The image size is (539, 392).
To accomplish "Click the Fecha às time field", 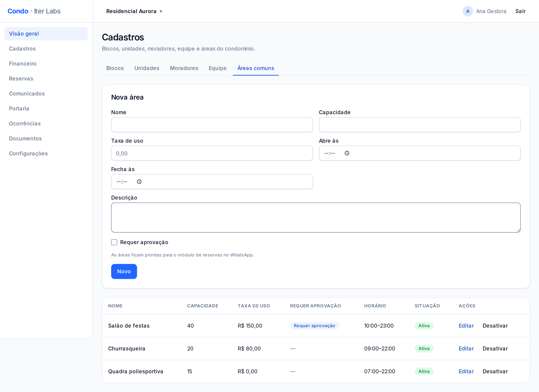I will (212, 182).
